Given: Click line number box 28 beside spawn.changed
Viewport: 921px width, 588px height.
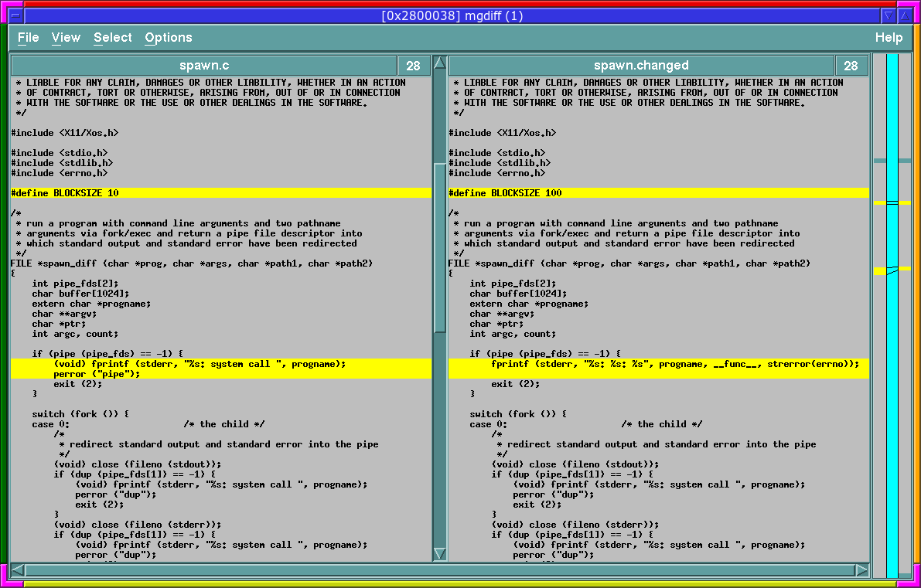Looking at the screenshot, I should [x=851, y=65].
